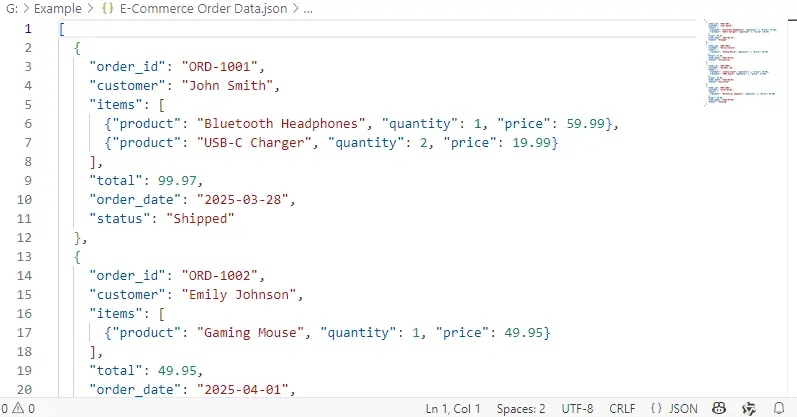Click line number 16 in gutter
The image size is (797, 417).
(24, 314)
